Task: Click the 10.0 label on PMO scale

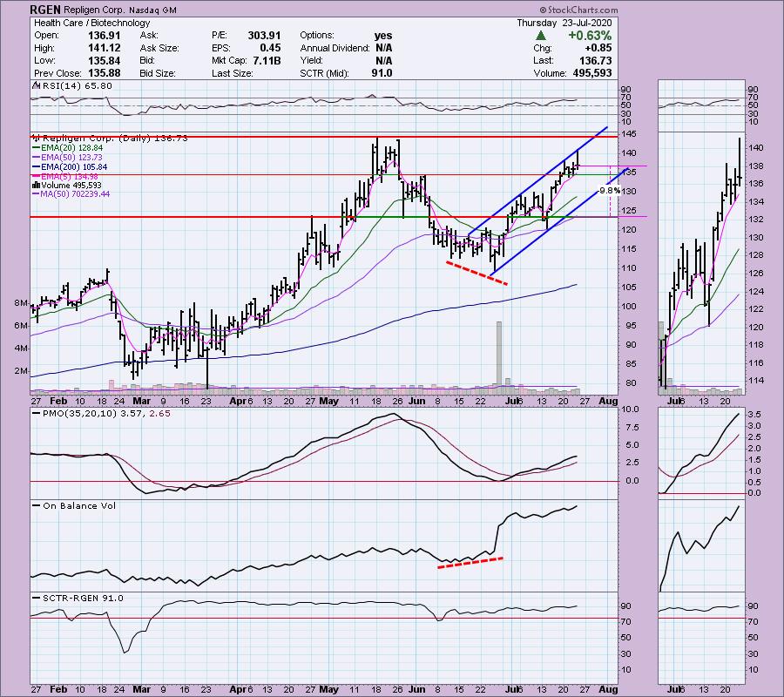Action: (x=631, y=409)
